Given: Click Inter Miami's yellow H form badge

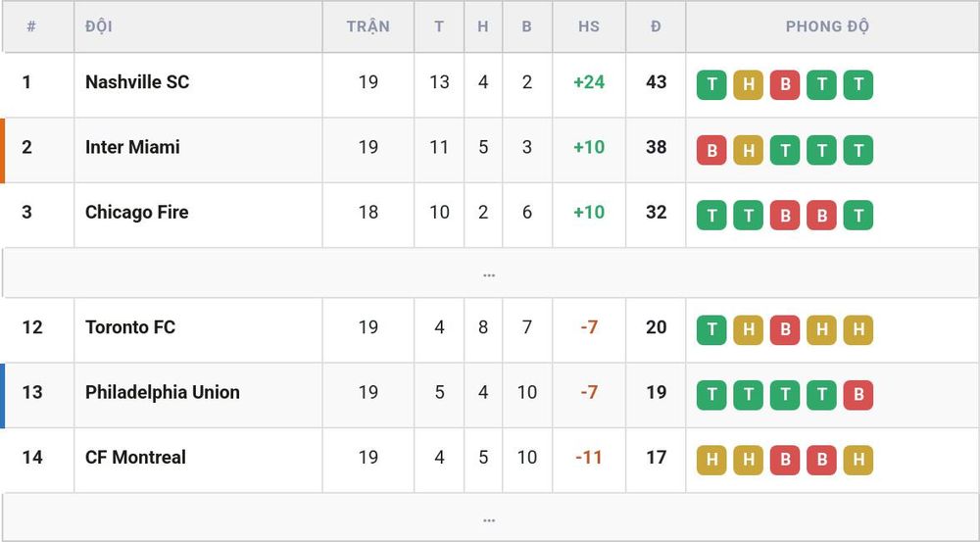Looking at the screenshot, I should (x=748, y=150).
